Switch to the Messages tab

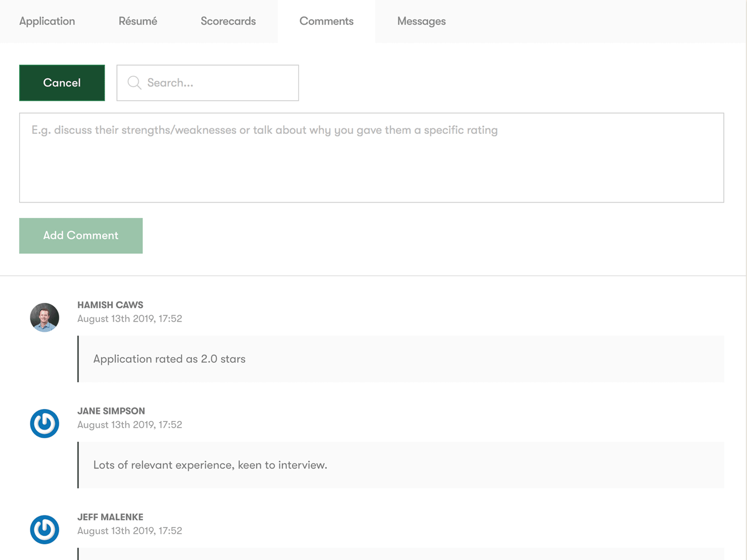tap(421, 21)
